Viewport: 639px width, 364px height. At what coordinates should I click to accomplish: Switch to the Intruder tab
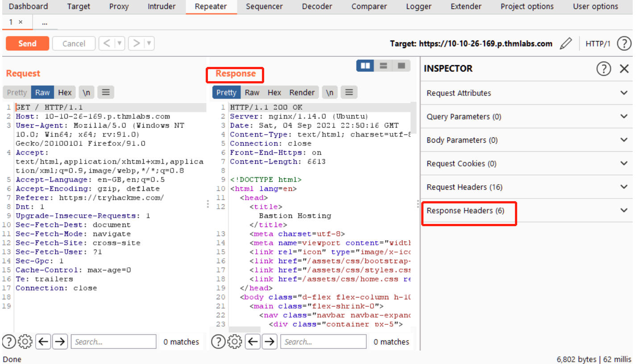[x=161, y=6]
